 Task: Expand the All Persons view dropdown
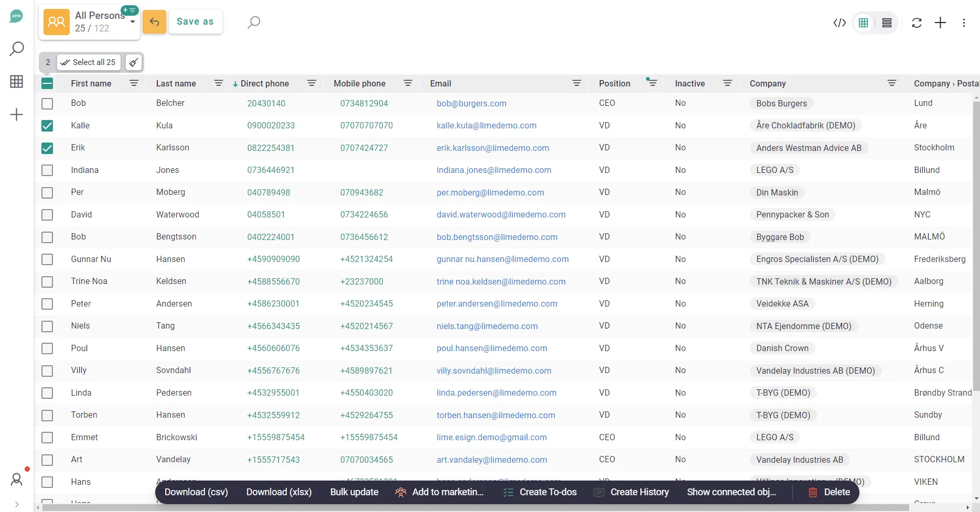point(133,22)
